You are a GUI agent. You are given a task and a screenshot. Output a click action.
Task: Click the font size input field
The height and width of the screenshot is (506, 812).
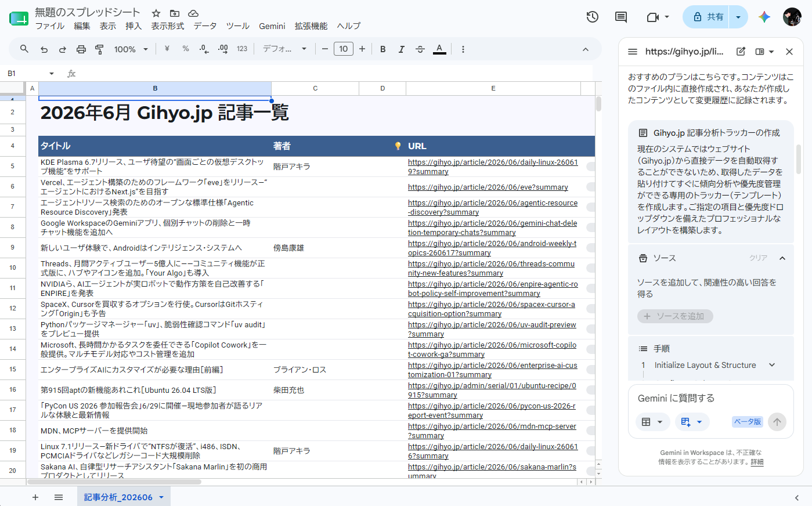click(x=344, y=49)
